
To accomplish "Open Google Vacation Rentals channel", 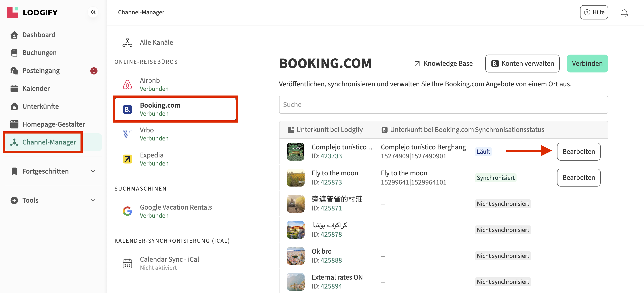I will click(x=176, y=211).
